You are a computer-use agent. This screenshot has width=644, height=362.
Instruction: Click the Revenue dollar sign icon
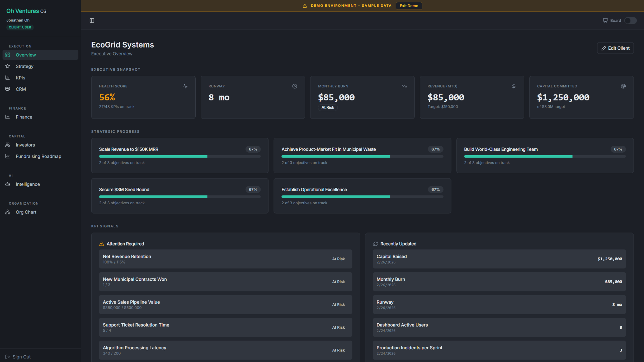pyautogui.click(x=514, y=86)
